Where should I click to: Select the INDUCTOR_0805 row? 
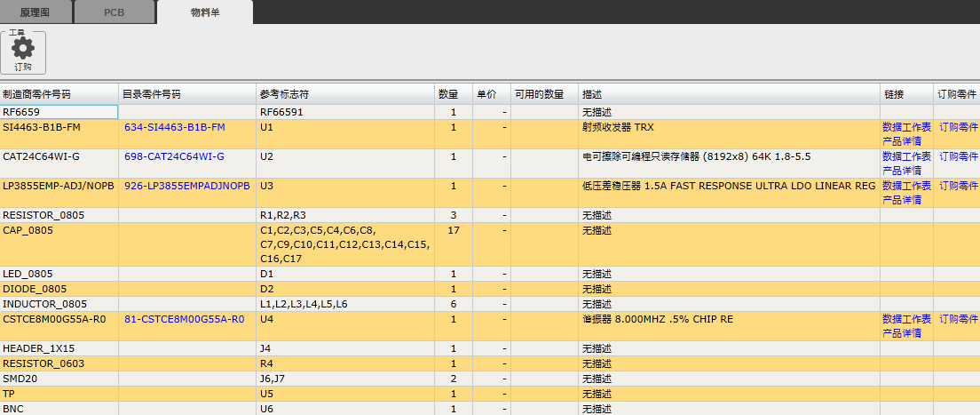490,304
